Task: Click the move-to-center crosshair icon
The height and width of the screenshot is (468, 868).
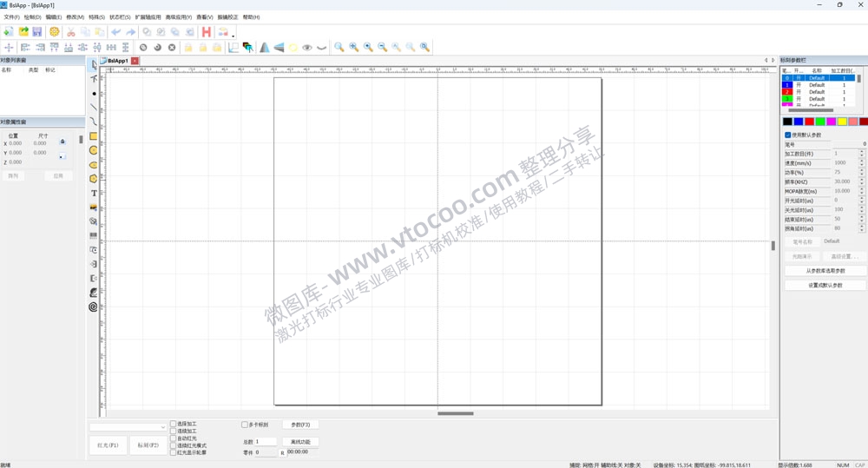Action: pyautogui.click(x=9, y=48)
